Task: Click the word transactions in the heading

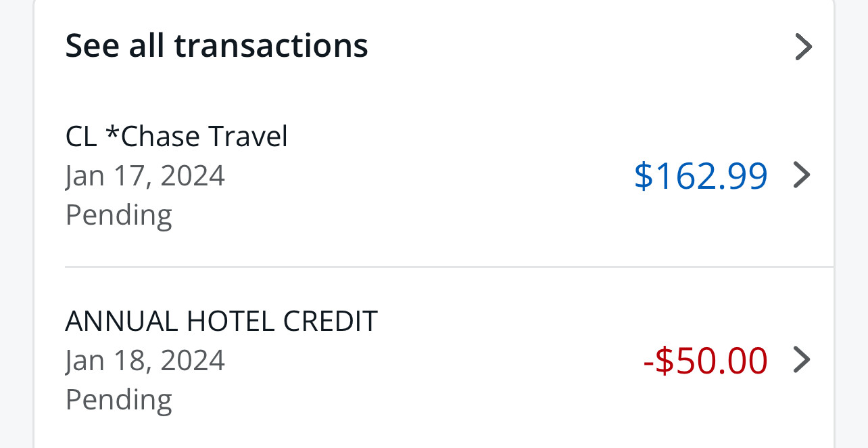Action: coord(270,46)
